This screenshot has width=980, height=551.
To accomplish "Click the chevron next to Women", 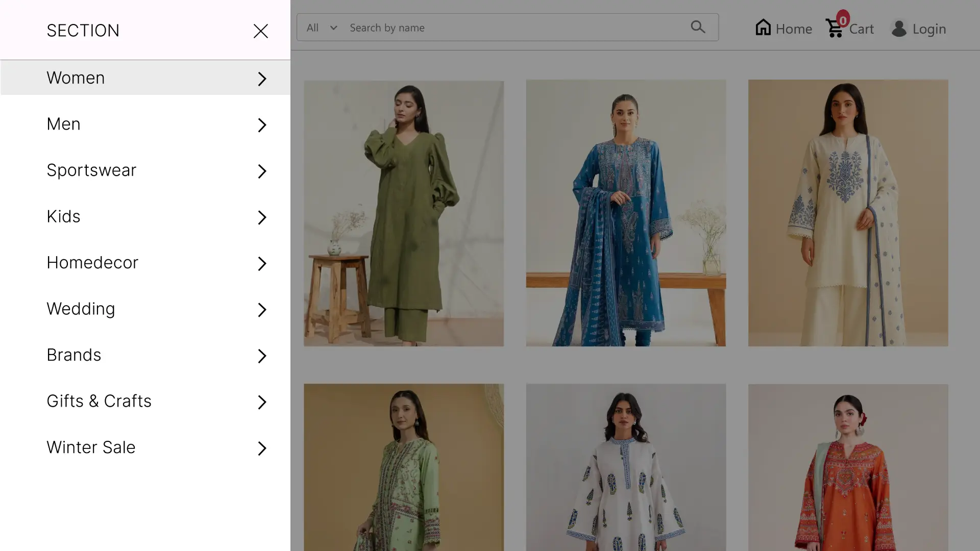I will [x=262, y=79].
